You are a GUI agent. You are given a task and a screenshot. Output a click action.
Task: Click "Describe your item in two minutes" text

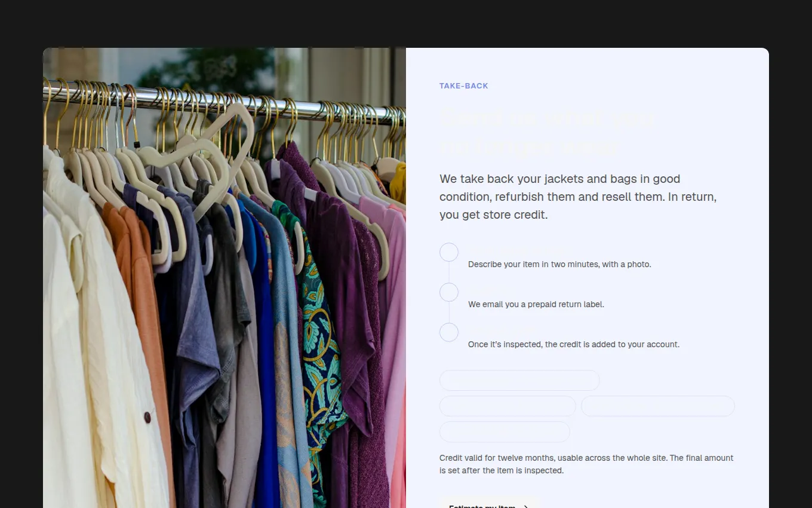pos(559,264)
